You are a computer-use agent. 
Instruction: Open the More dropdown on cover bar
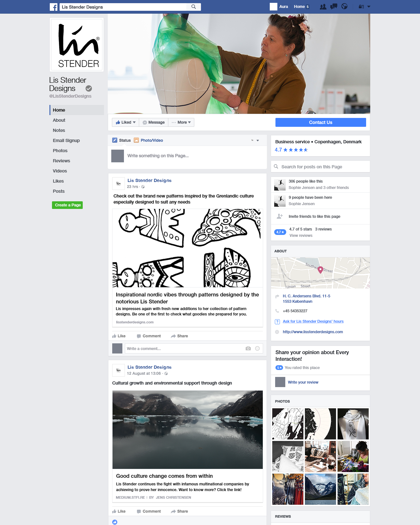click(181, 122)
